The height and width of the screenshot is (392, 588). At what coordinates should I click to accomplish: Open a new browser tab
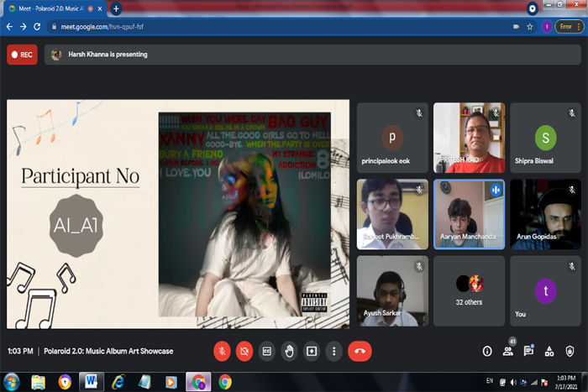[116, 8]
